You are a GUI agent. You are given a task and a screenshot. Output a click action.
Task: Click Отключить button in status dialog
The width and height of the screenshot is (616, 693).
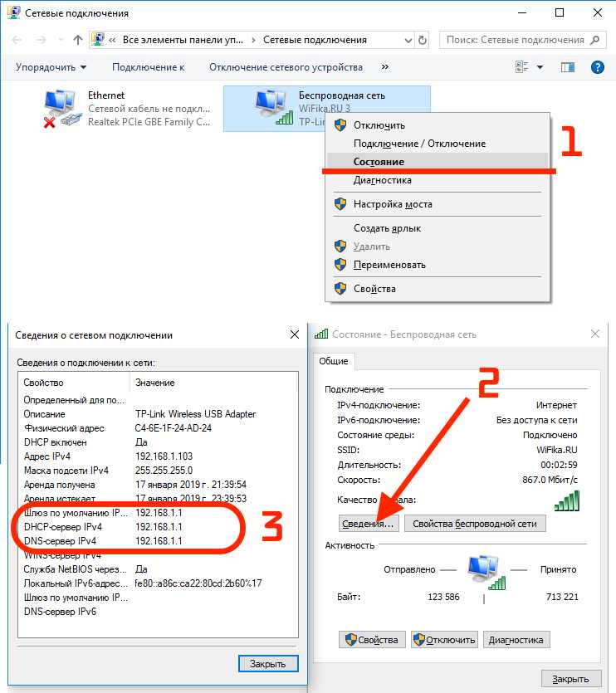click(444, 640)
